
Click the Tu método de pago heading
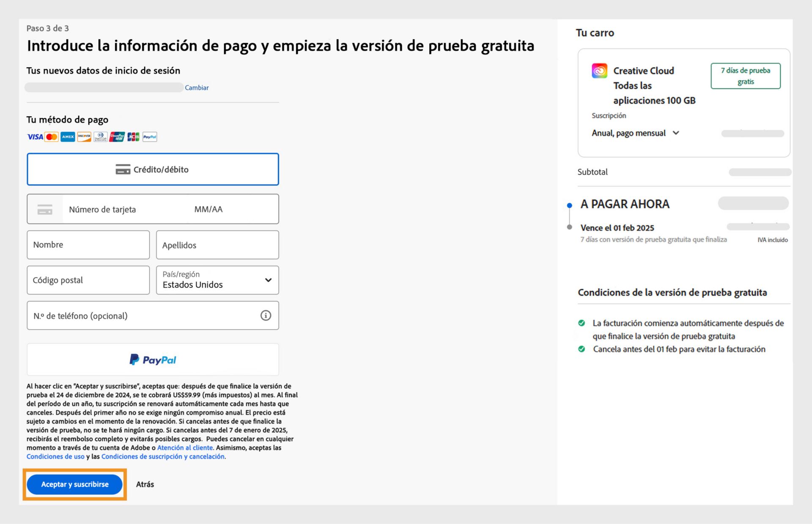click(x=67, y=120)
